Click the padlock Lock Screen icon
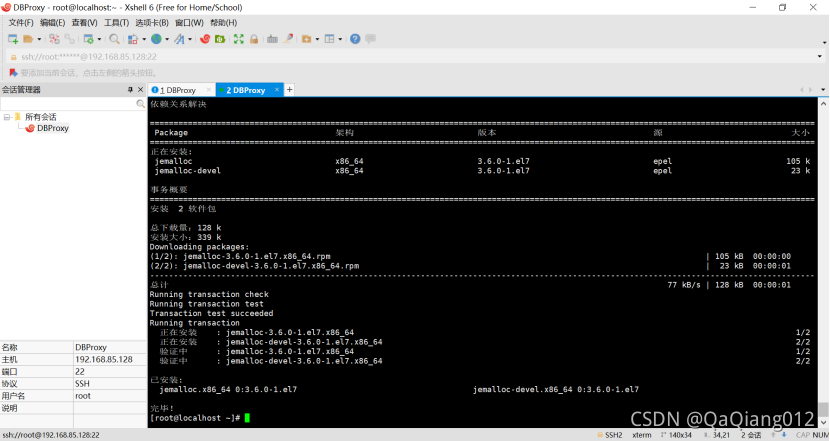The image size is (830, 441). [254, 39]
